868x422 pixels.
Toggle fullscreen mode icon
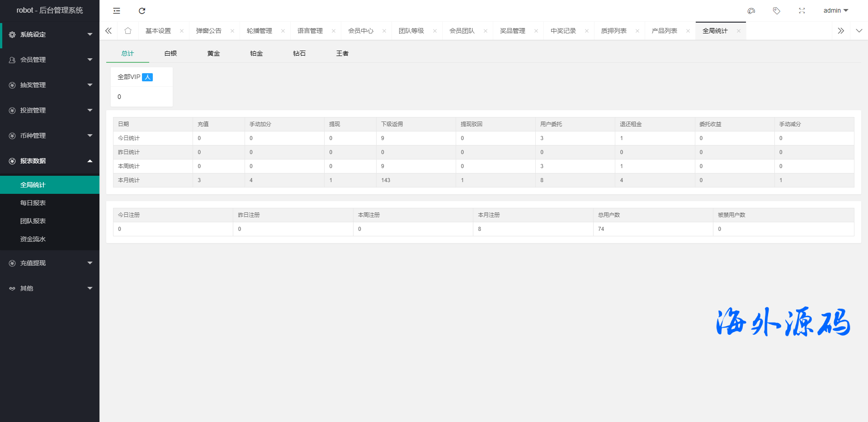[x=802, y=11]
